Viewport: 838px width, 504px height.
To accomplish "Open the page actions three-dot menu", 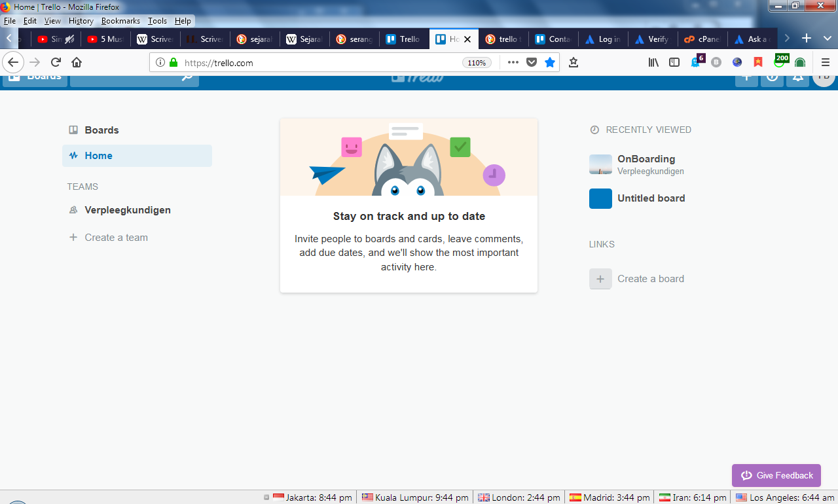I will [513, 62].
